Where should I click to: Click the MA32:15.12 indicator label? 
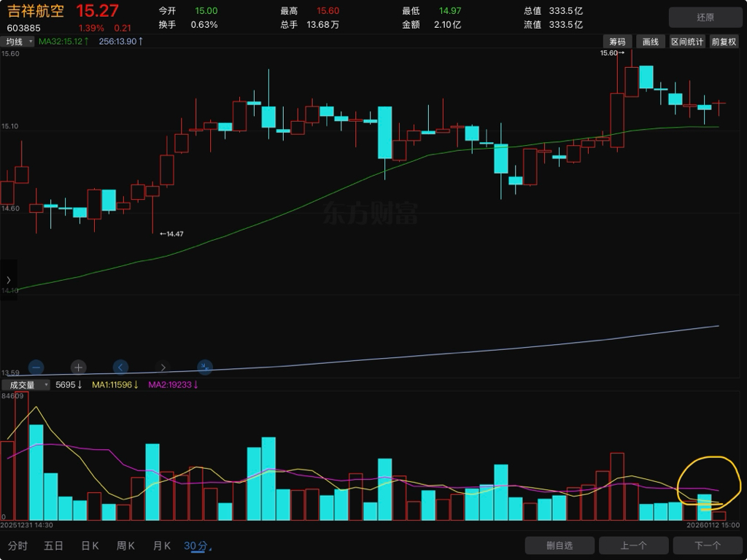point(63,42)
